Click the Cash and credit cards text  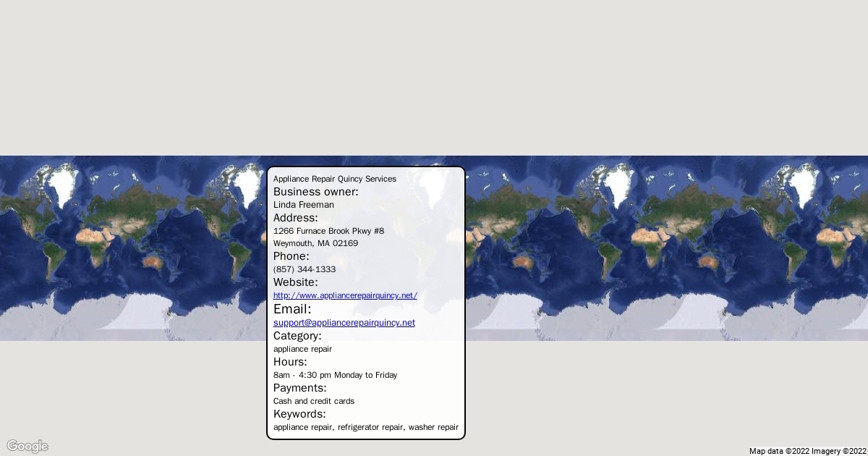coord(313,401)
